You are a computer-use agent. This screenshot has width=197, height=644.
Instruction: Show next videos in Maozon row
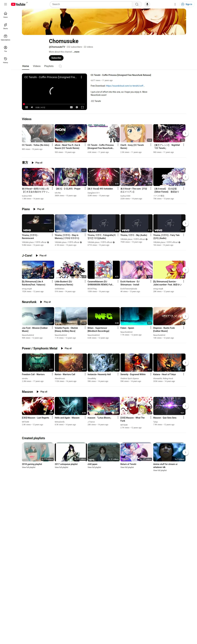click(x=185, y=406)
